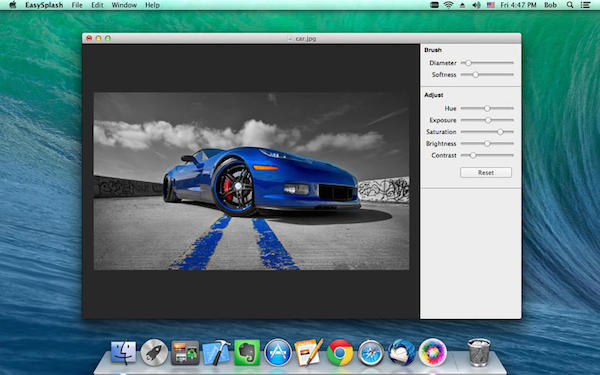
Task: Open the App Store dock icon
Action: point(278,352)
